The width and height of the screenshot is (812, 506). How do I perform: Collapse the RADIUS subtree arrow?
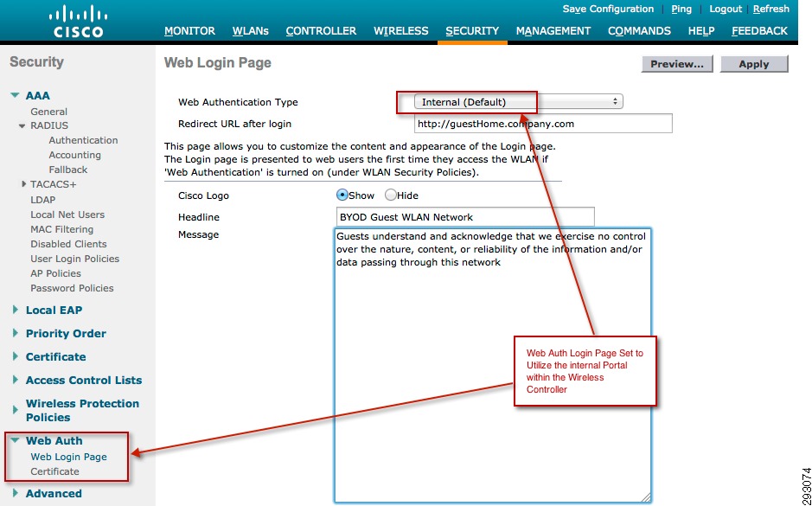tap(22, 126)
